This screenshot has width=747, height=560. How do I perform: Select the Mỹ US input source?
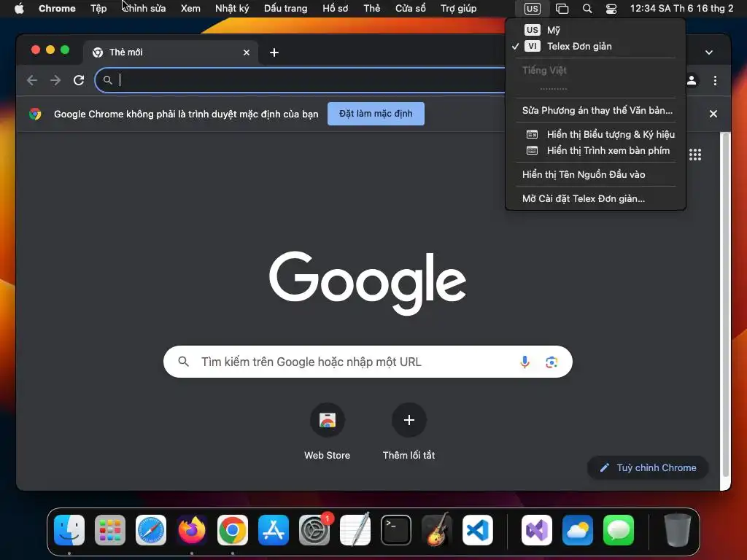pyautogui.click(x=595, y=30)
